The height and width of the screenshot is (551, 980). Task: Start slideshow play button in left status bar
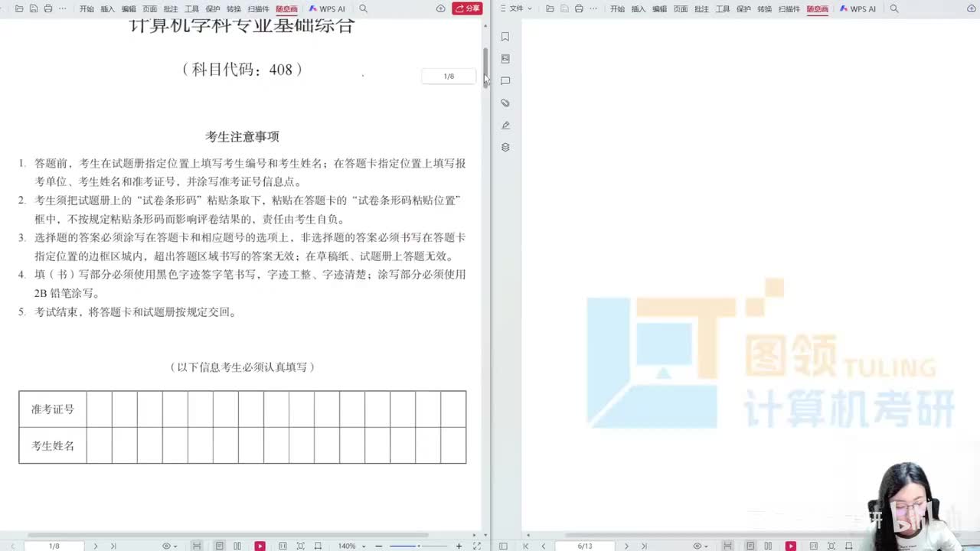(x=260, y=546)
